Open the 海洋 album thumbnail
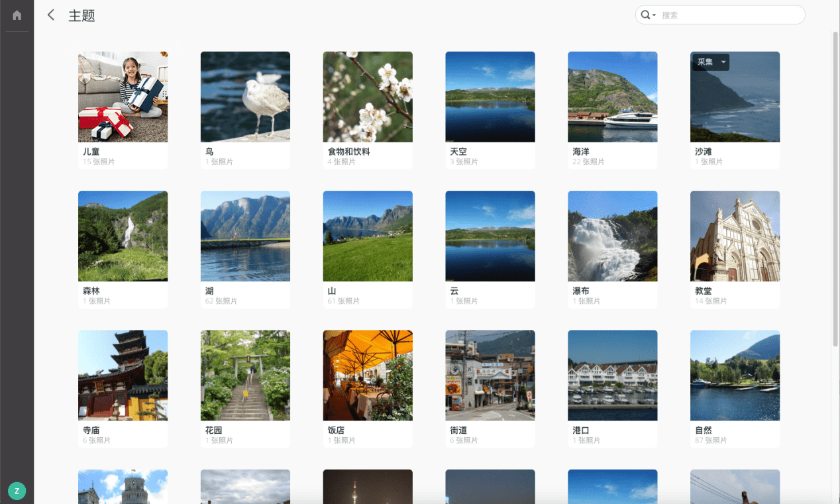The image size is (840, 504). [x=613, y=97]
